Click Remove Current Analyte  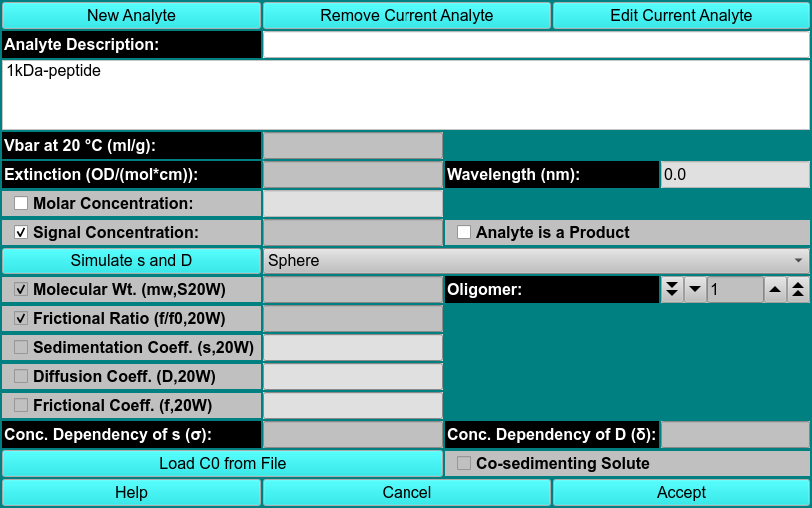[x=406, y=16]
